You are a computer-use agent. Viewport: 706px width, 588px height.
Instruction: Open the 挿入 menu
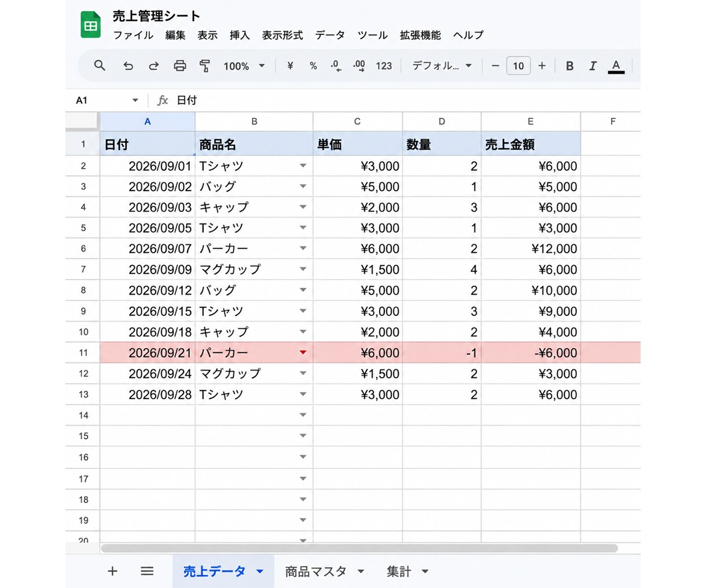(x=240, y=35)
